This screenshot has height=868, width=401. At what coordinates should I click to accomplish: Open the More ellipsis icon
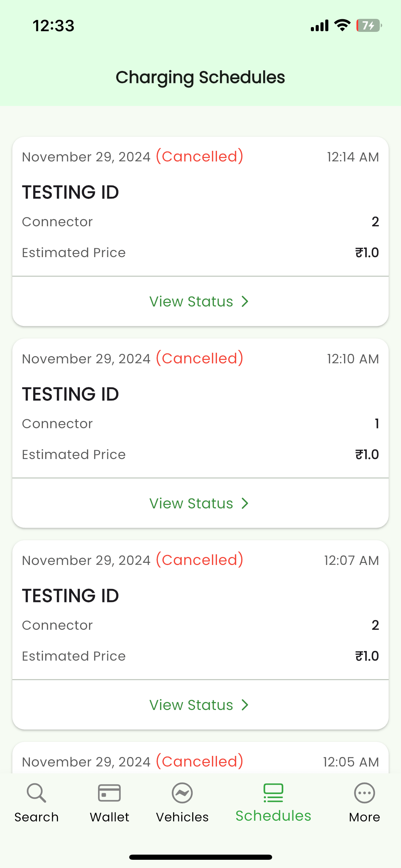[364, 793]
